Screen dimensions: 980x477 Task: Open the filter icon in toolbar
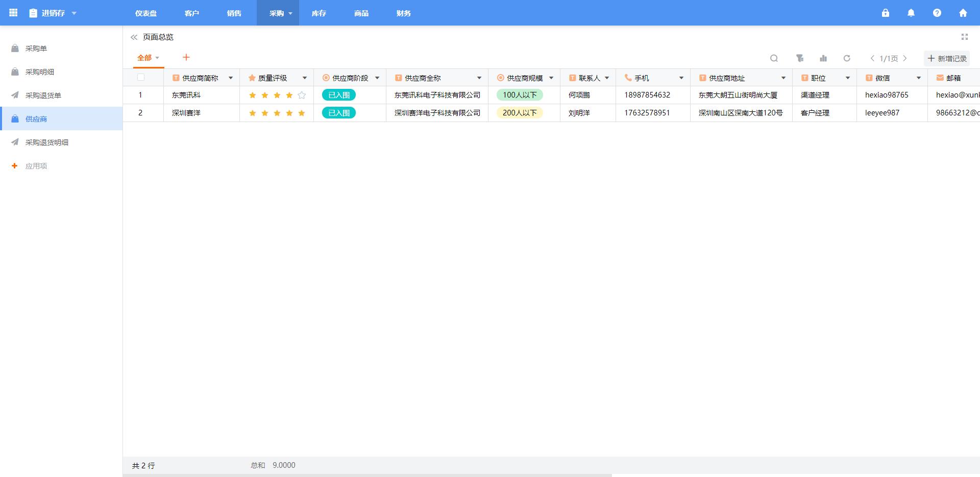[x=800, y=58]
